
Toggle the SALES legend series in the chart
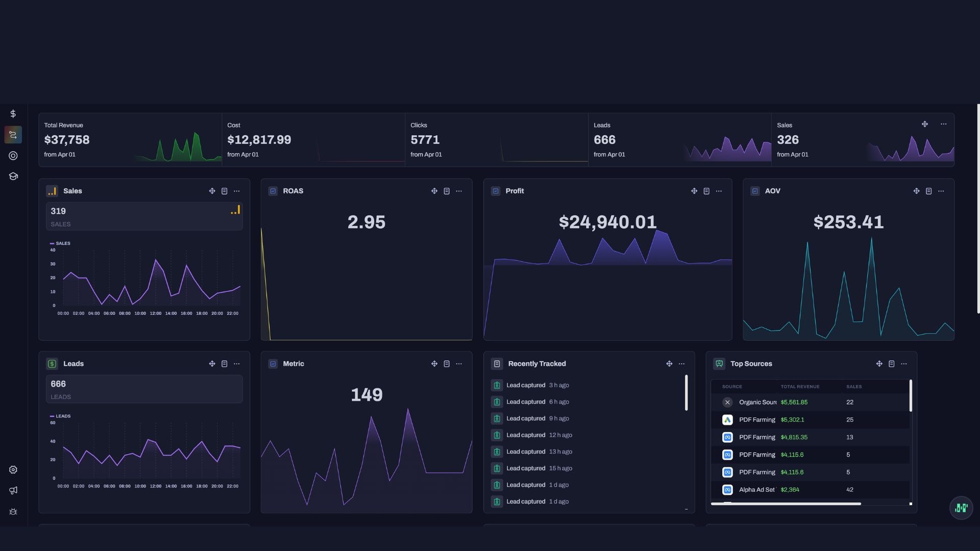[x=60, y=243]
